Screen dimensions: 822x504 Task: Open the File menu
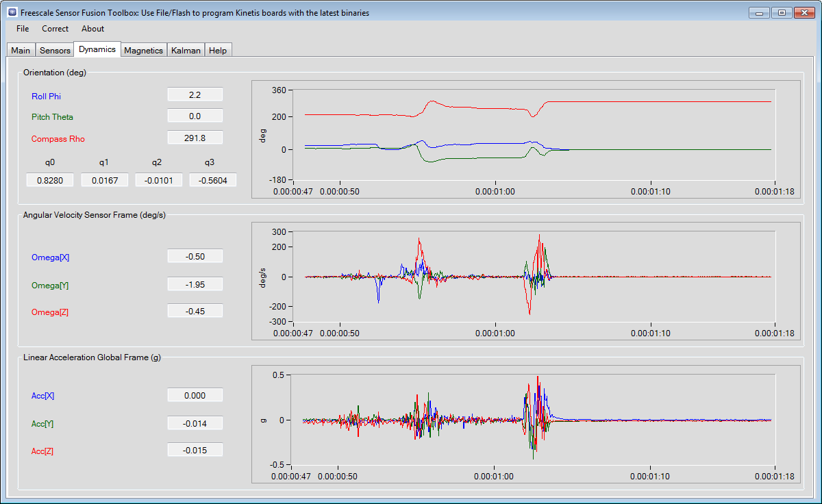tap(23, 29)
